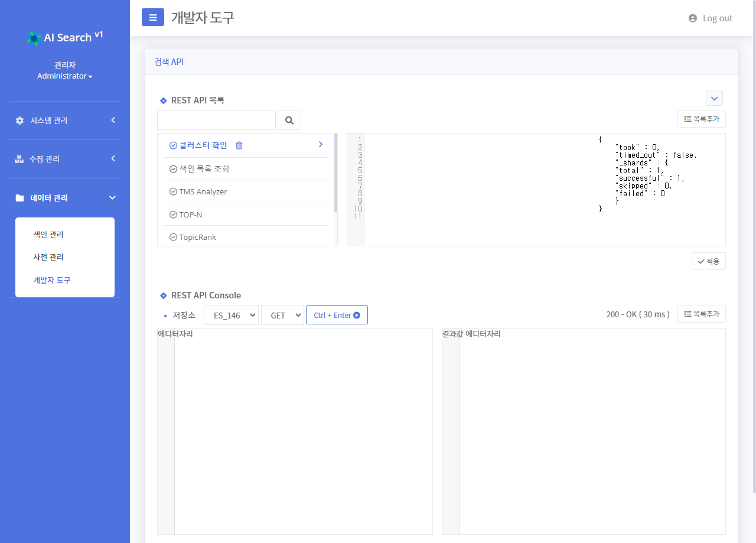Click the hamburger menu toggle button
756x543 pixels.
pos(152,18)
